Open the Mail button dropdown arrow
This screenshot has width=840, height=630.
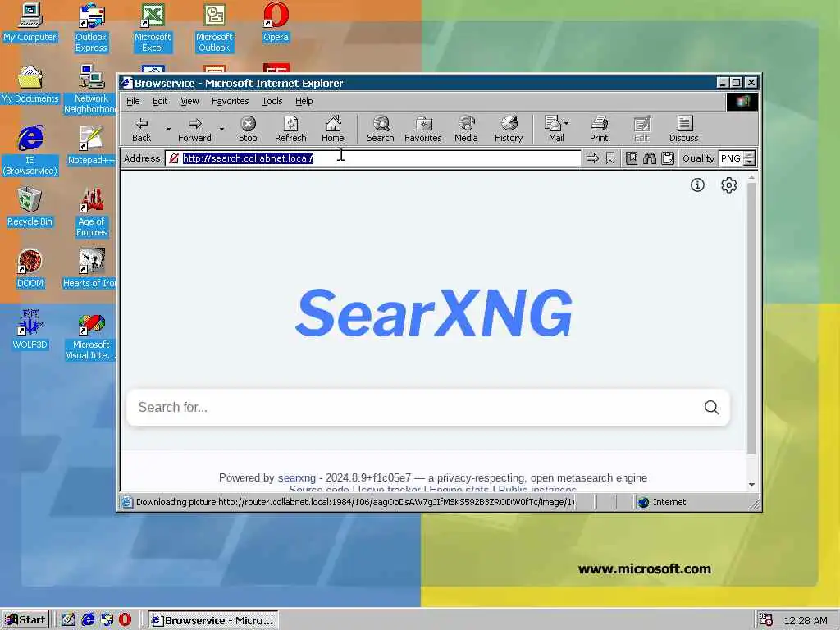click(x=567, y=123)
